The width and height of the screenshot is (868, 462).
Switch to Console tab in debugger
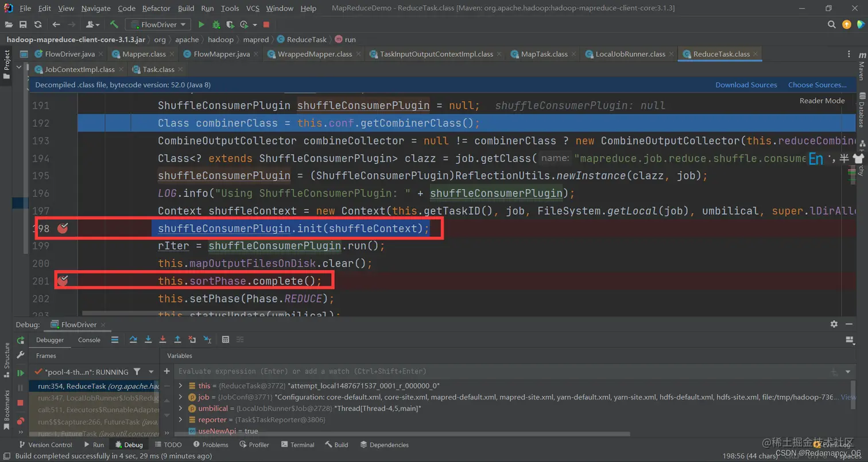tap(89, 340)
